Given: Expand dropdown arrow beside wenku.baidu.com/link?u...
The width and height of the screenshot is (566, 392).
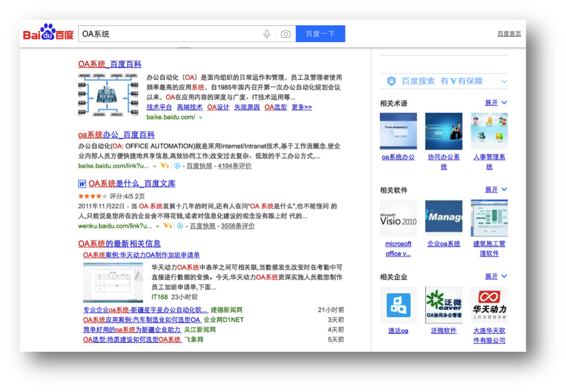Looking at the screenshot, I should tap(157, 226).
